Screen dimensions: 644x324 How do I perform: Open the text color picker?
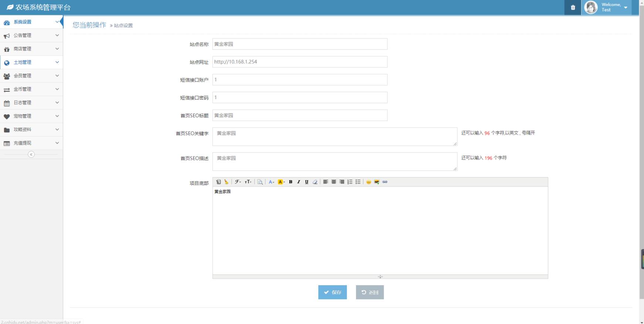click(x=271, y=182)
